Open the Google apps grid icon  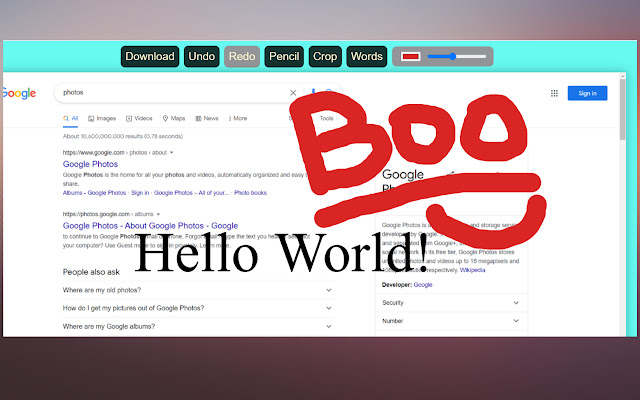pos(554,93)
